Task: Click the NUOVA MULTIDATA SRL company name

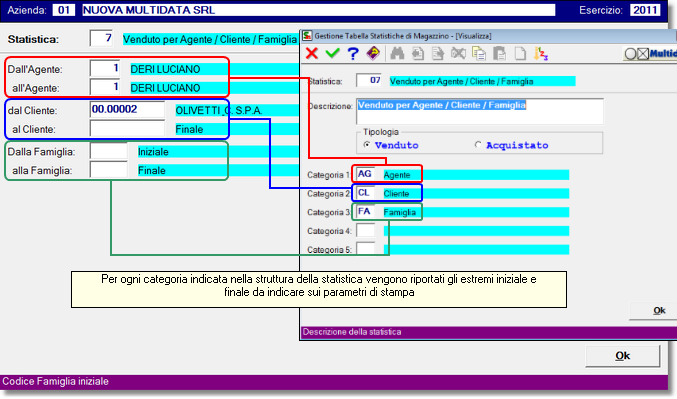Action: pyautogui.click(x=149, y=10)
